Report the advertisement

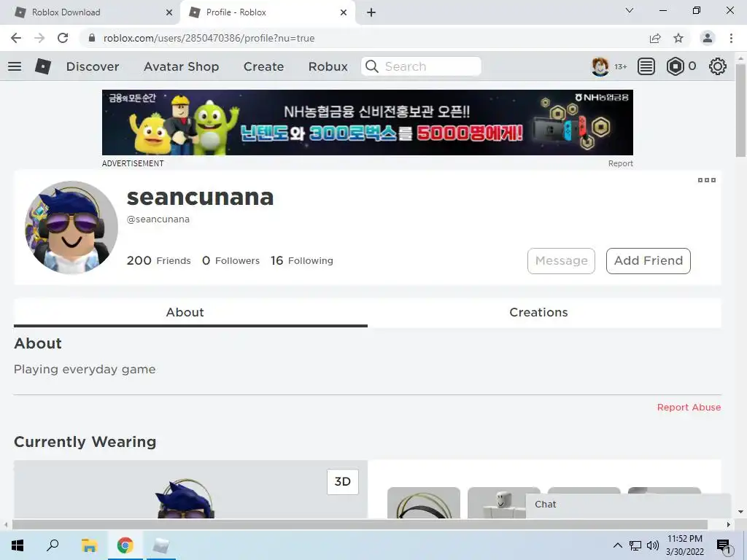tap(620, 163)
